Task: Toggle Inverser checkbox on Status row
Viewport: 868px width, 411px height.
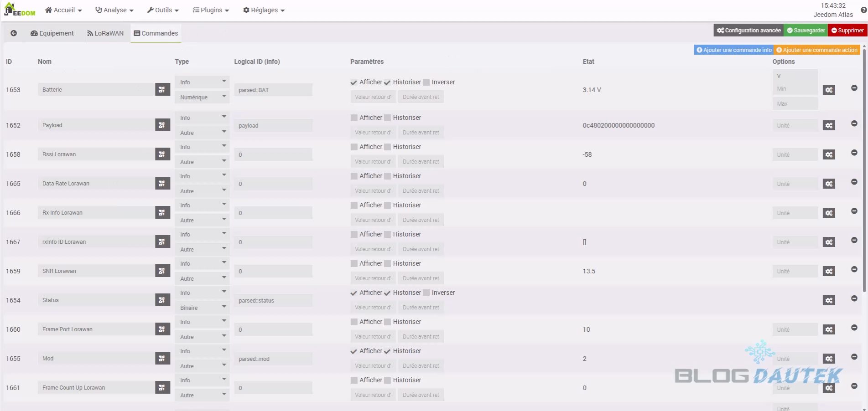Action: coord(426,293)
